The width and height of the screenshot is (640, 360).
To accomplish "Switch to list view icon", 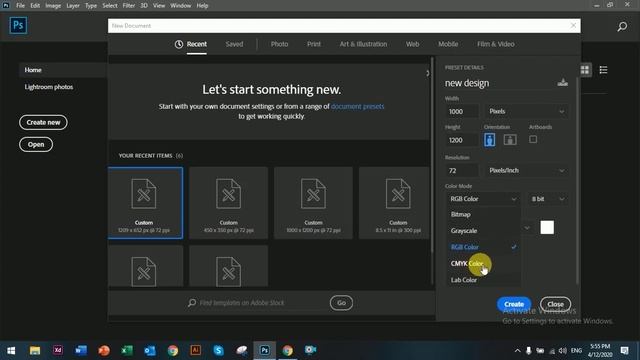I will [603, 70].
